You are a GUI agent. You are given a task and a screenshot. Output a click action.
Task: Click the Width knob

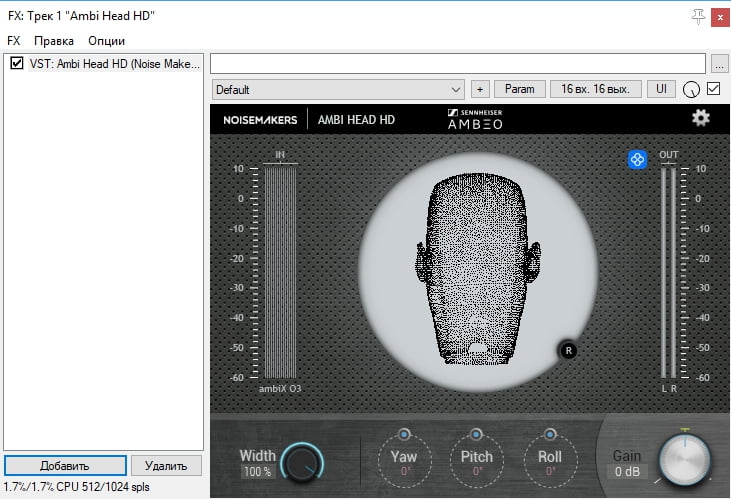click(x=301, y=462)
